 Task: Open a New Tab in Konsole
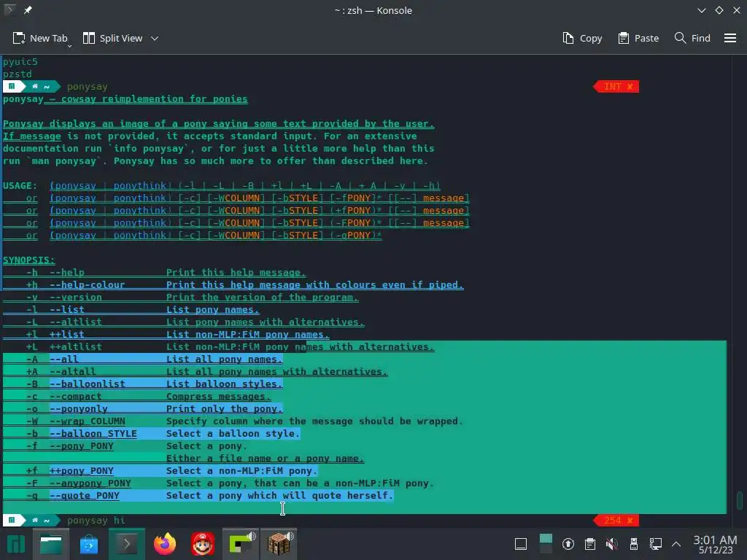point(40,38)
